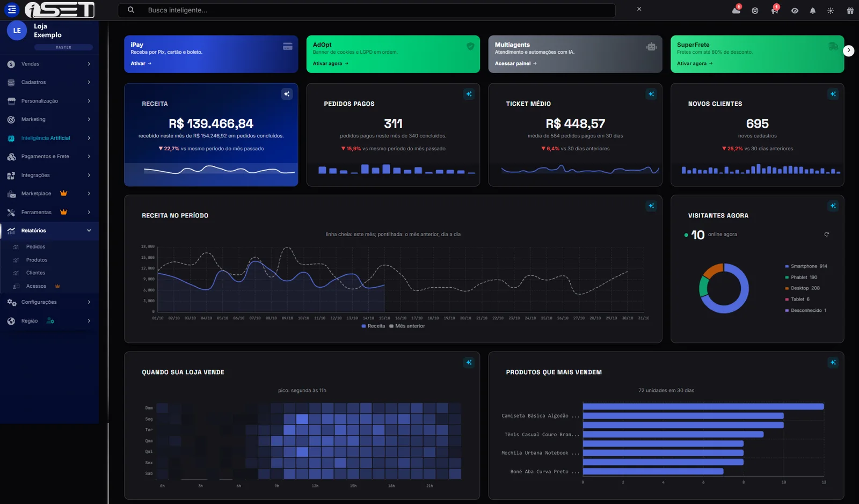Click the AI sparkle icon on Receita no Período
The height and width of the screenshot is (504, 859).
point(651,206)
